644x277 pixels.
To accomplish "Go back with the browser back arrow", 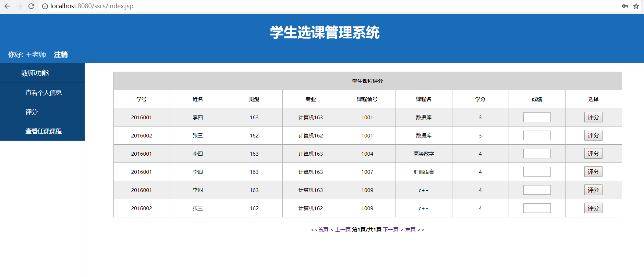I will tap(7, 6).
